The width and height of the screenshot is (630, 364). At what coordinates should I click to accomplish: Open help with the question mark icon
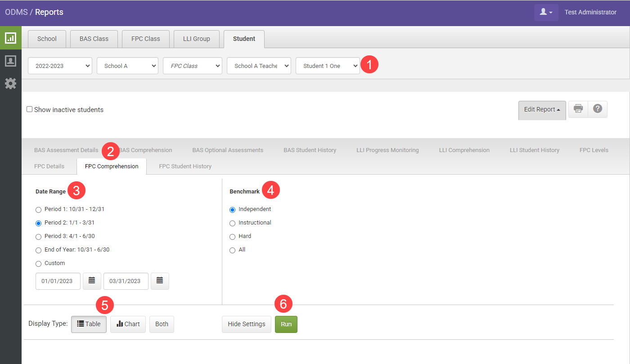point(598,109)
